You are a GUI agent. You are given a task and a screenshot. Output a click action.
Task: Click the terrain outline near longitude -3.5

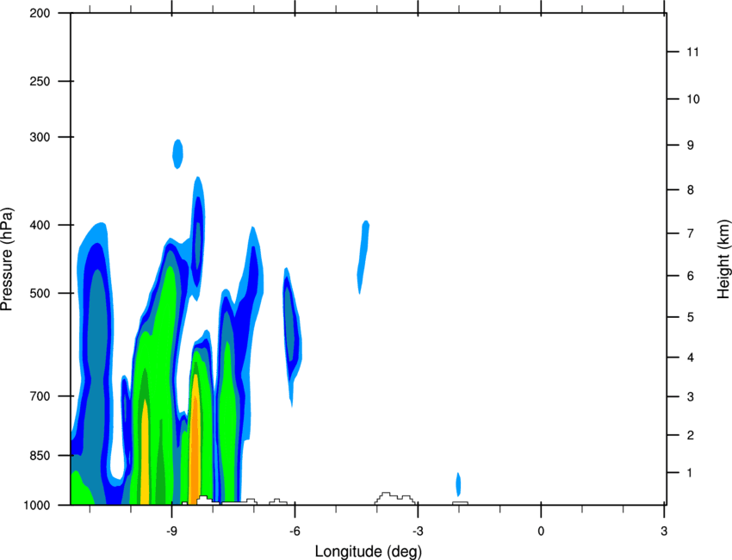pyautogui.click(x=395, y=498)
